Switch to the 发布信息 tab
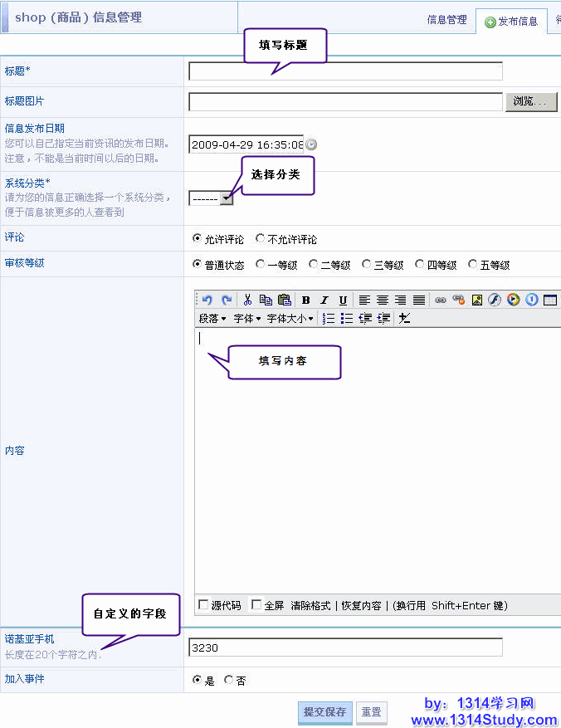 512,22
